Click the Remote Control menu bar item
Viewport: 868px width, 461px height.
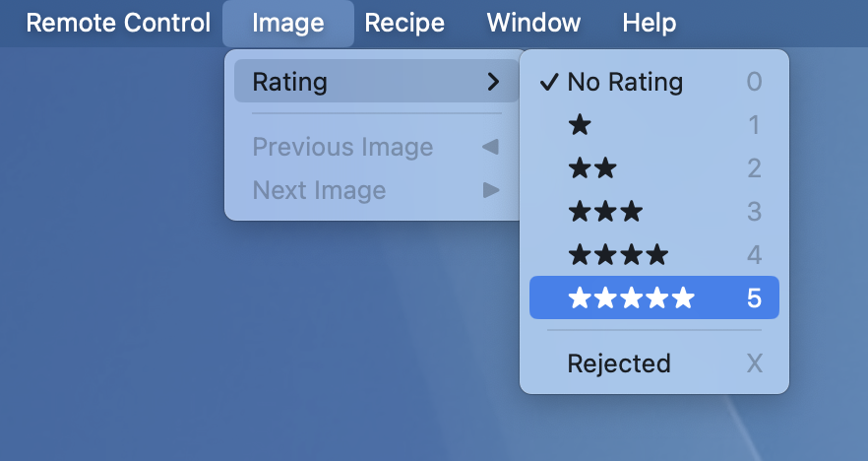point(118,23)
